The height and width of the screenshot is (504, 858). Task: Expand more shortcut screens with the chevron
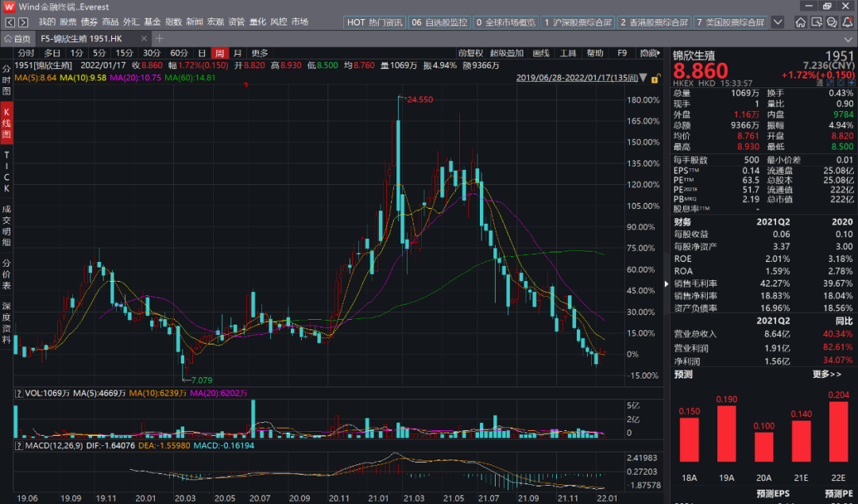(778, 22)
